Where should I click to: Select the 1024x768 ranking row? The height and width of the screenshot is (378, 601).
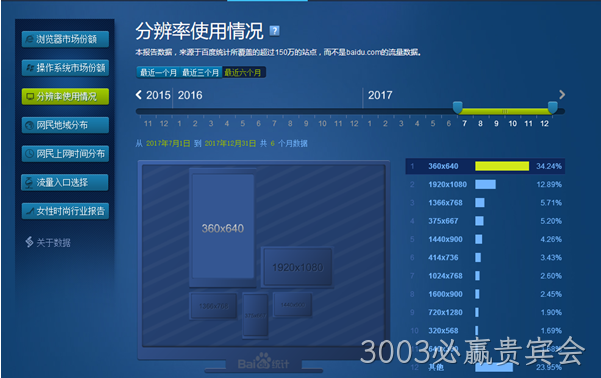pos(485,276)
